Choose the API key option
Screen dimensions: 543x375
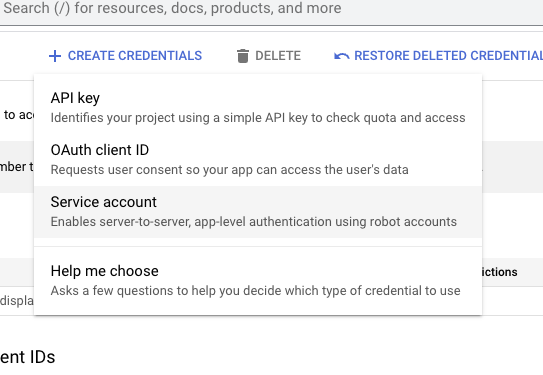coord(258,108)
